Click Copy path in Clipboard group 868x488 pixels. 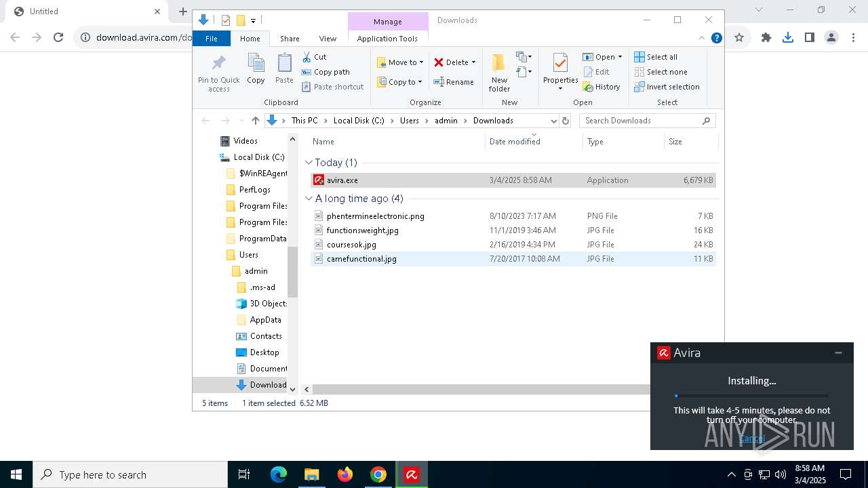pos(325,72)
